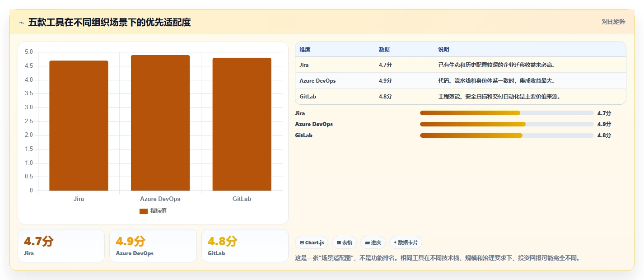The width and height of the screenshot is (644, 280).
Task: Click the 2.5 y-axis tick label
Action: click(x=29, y=121)
